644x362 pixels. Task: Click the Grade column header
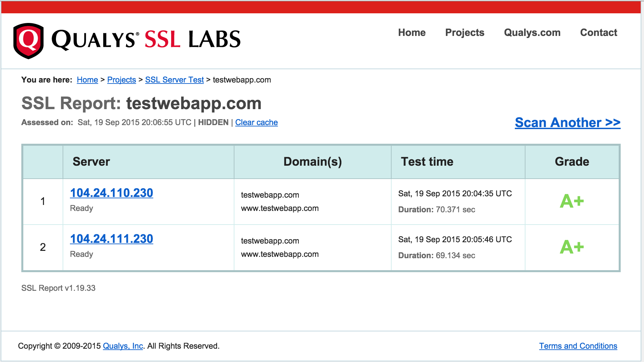(572, 162)
